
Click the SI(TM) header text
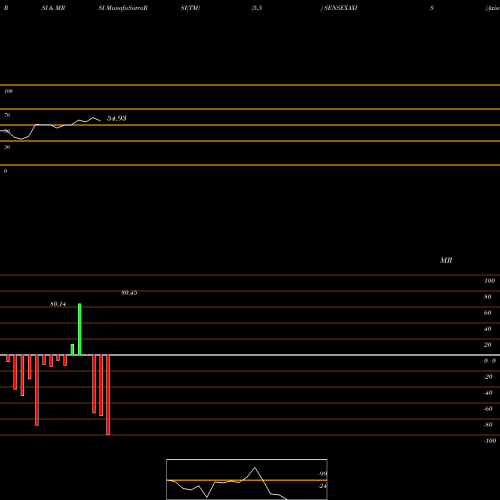190,8
